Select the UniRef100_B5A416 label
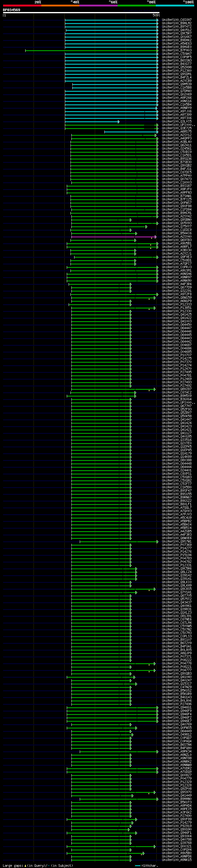This screenshot has height=868, width=197. [177, 233]
